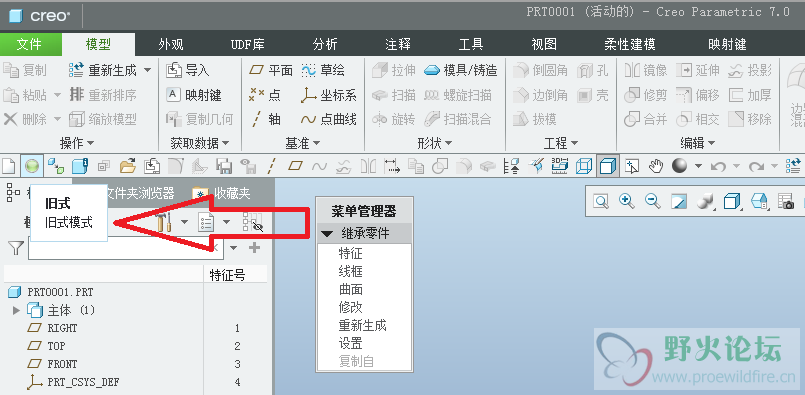Screen dimensions: 805x395
Task: Switch to the 工具 ribbon tab
Action: pyautogui.click(x=471, y=45)
